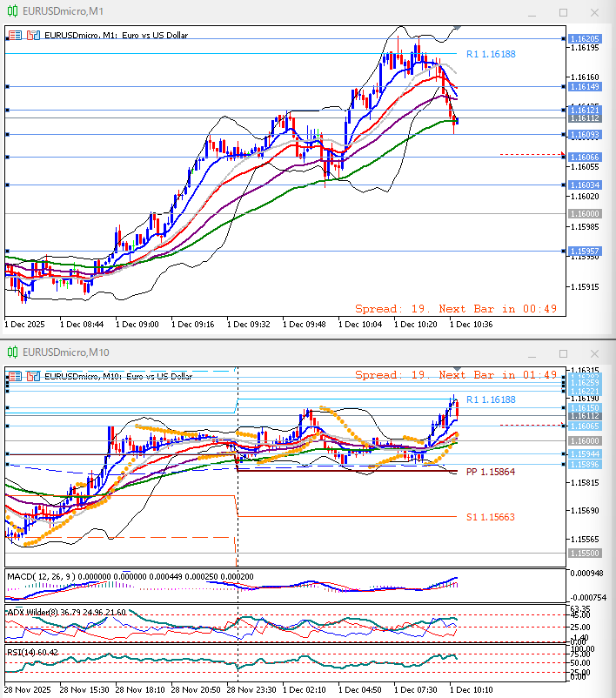Toggle the first panel icon in the M10 chart corner
The image size is (616, 698).
pos(15,376)
